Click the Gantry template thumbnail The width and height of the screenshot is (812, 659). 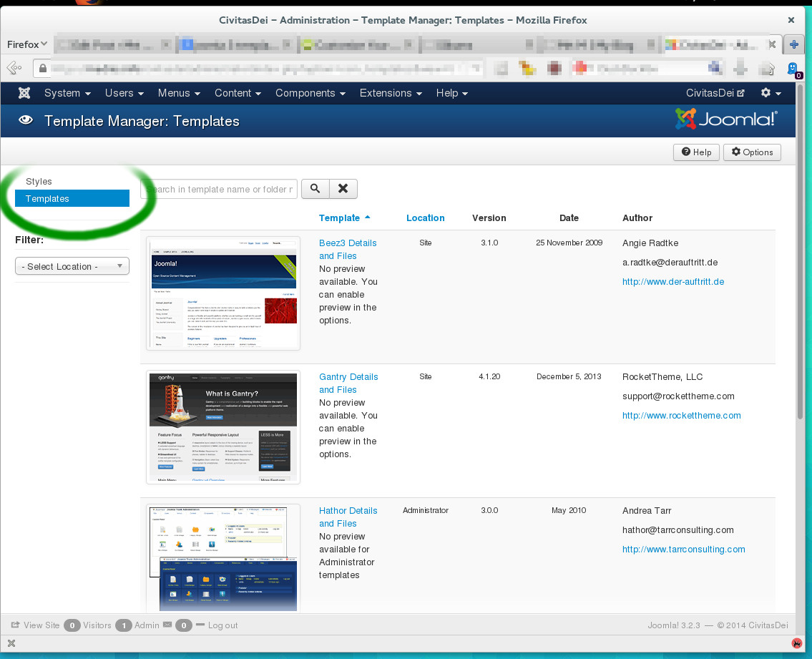pyautogui.click(x=223, y=427)
